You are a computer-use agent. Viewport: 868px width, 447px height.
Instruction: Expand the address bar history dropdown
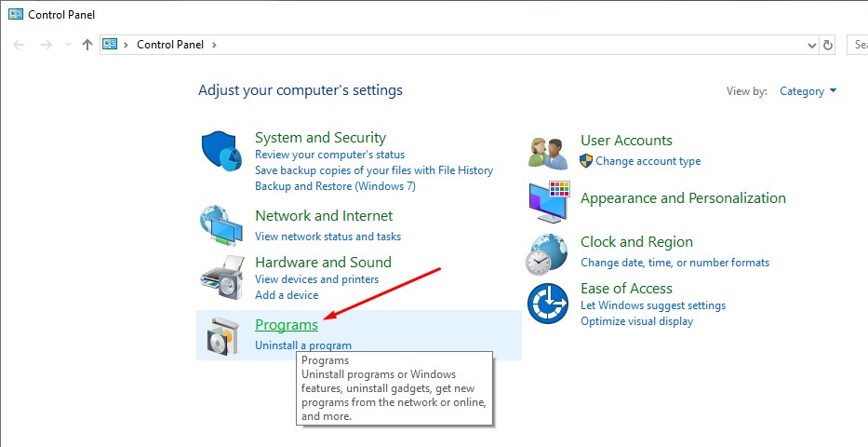pos(811,45)
